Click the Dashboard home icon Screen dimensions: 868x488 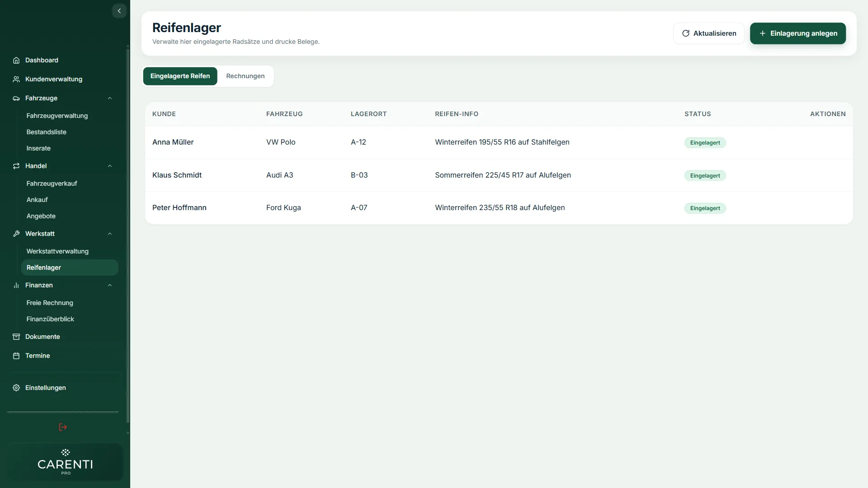16,60
